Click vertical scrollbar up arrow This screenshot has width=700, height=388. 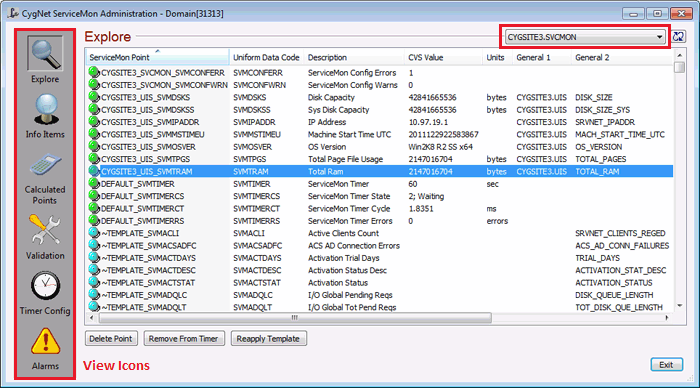[x=679, y=55]
